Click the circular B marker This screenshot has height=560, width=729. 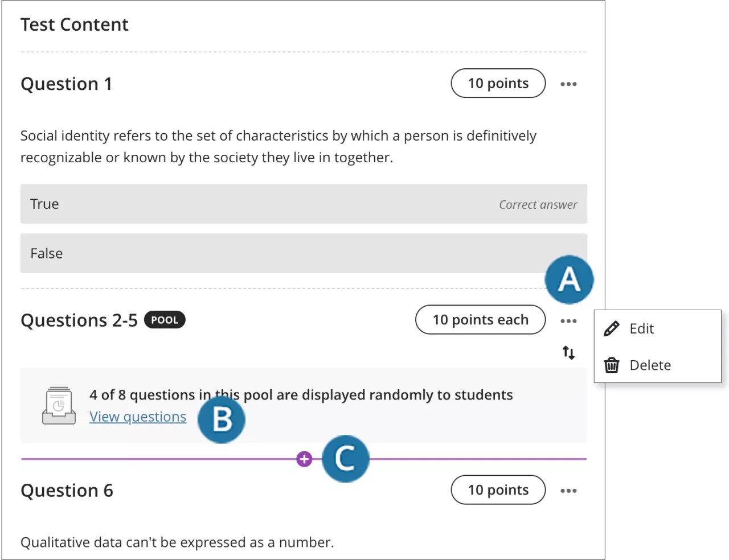tap(222, 419)
